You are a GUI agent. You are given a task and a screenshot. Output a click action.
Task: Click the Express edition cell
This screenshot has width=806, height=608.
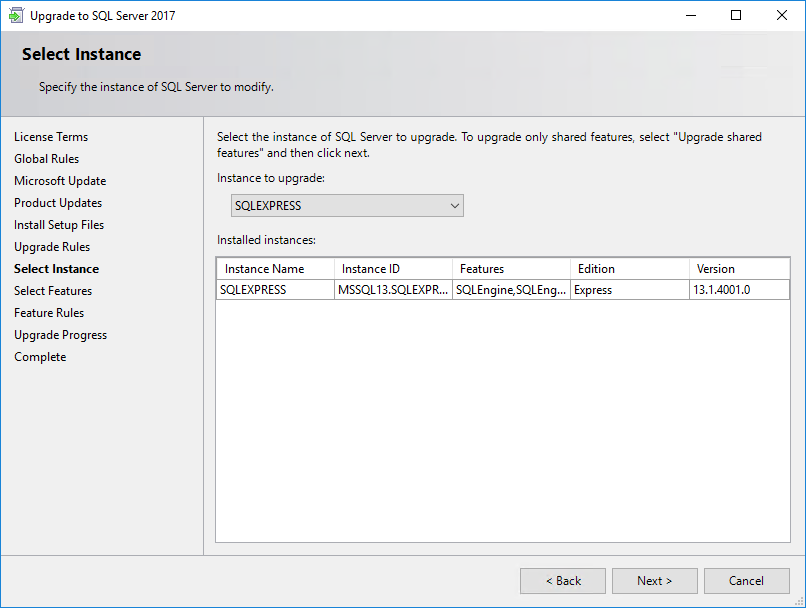[x=630, y=290]
